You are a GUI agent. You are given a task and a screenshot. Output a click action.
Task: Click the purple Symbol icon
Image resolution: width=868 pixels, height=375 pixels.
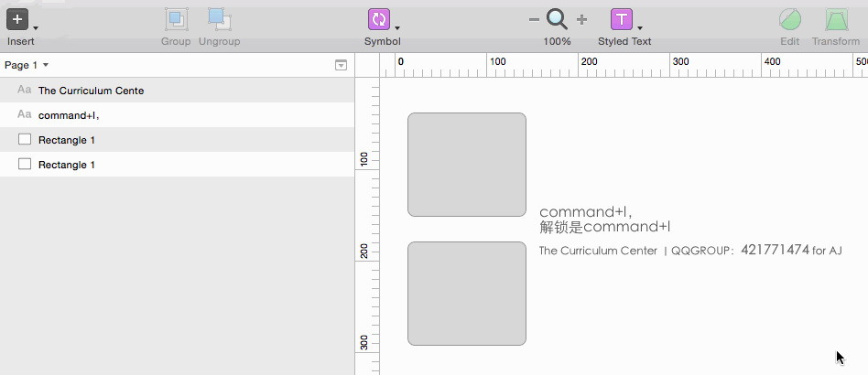[x=379, y=19]
